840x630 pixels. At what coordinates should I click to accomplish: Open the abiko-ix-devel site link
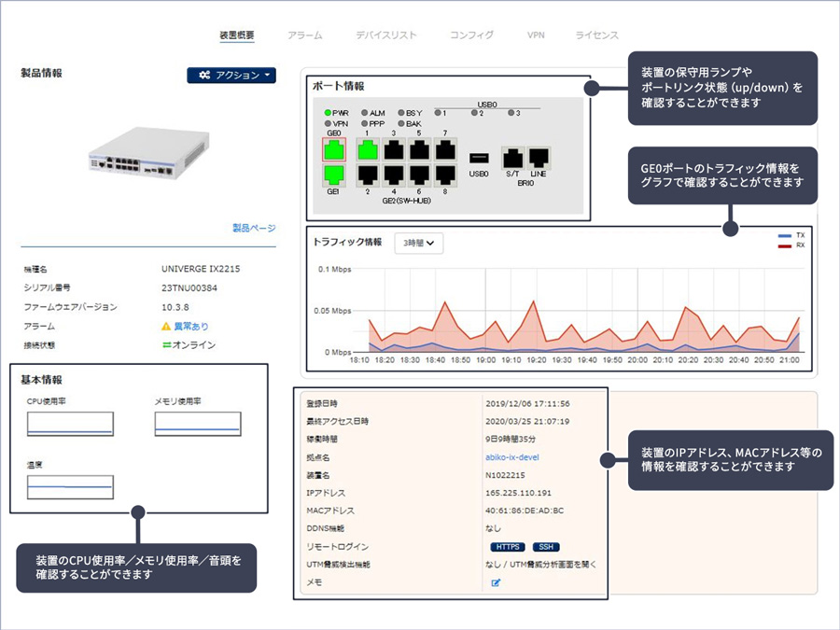pos(512,457)
